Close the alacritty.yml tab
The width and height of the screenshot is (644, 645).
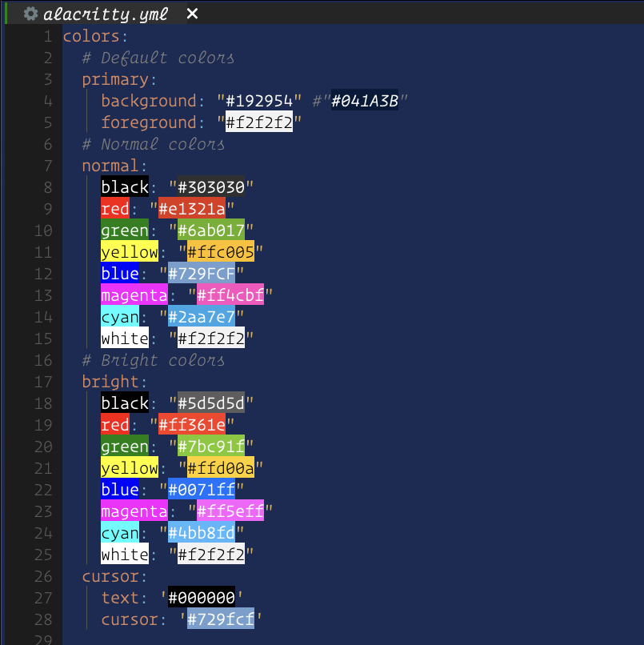click(x=192, y=14)
